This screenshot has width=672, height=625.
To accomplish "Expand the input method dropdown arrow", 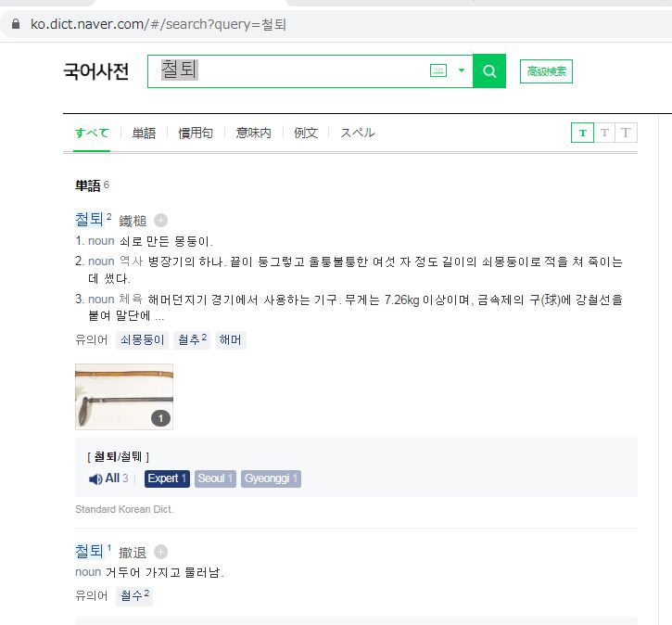I will coord(462,70).
